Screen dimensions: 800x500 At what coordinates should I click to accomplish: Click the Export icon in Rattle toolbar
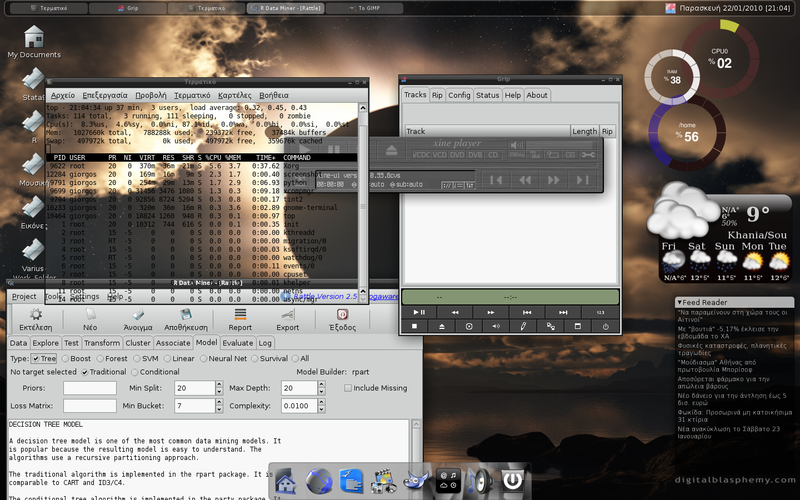[x=288, y=314]
